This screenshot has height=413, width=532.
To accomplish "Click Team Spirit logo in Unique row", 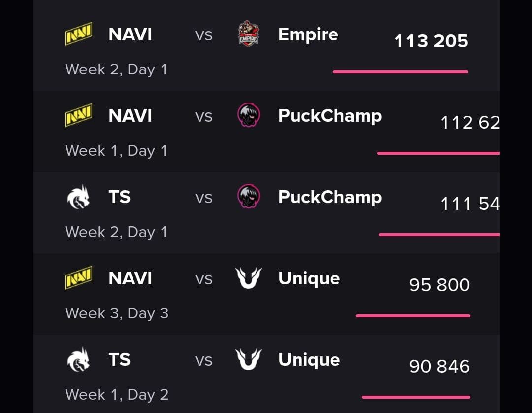I will point(78,359).
